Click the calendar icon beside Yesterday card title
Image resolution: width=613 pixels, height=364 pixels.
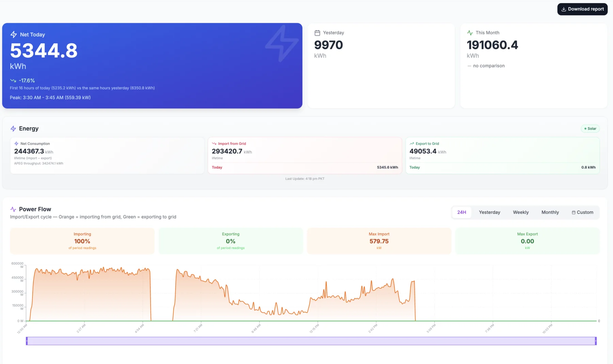point(317,33)
